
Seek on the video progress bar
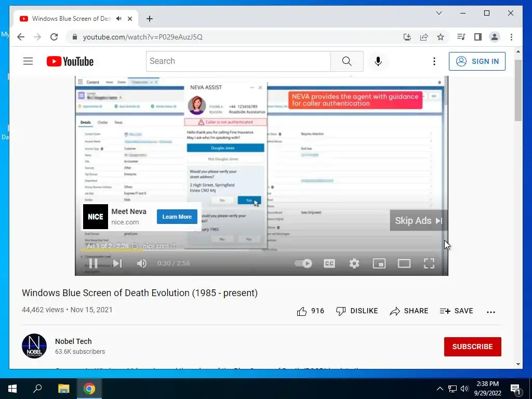(261, 250)
